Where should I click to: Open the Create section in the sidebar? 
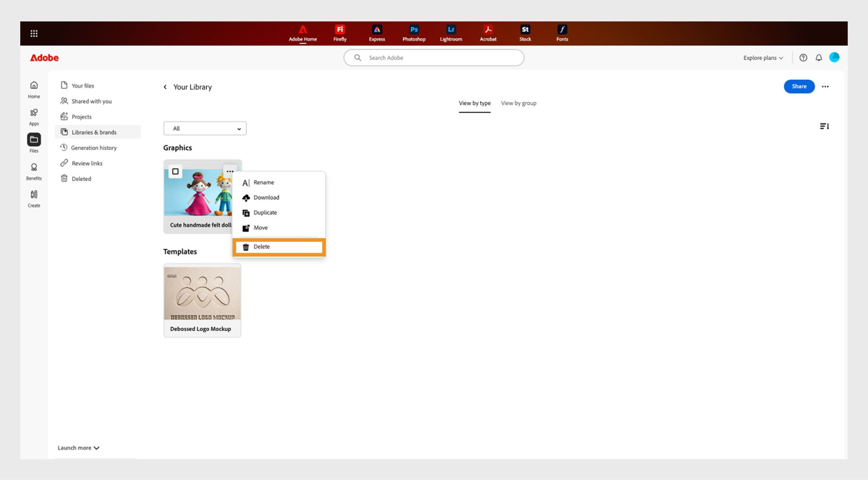coord(33,198)
